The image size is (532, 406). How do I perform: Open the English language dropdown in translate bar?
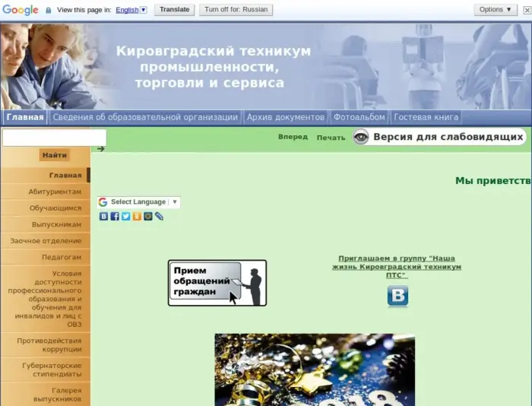[131, 10]
